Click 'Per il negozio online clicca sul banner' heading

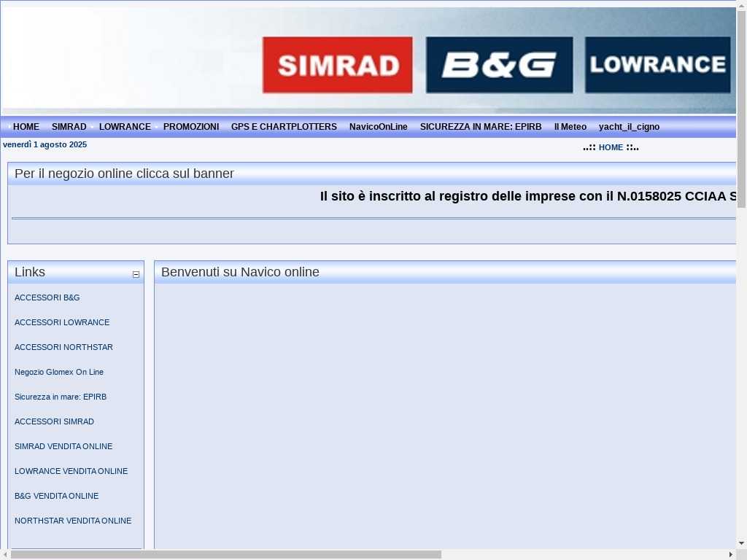(x=124, y=174)
